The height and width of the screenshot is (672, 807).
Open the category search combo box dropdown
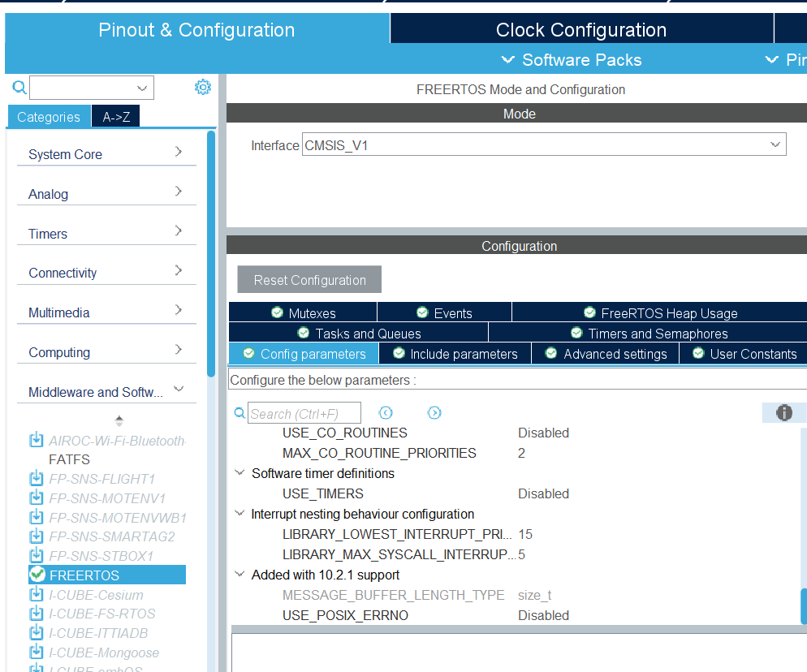(x=142, y=88)
